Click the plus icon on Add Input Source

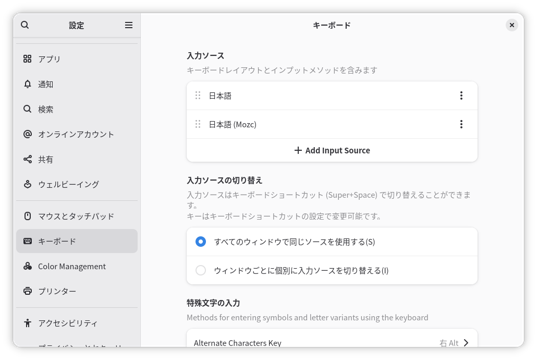tap(298, 150)
